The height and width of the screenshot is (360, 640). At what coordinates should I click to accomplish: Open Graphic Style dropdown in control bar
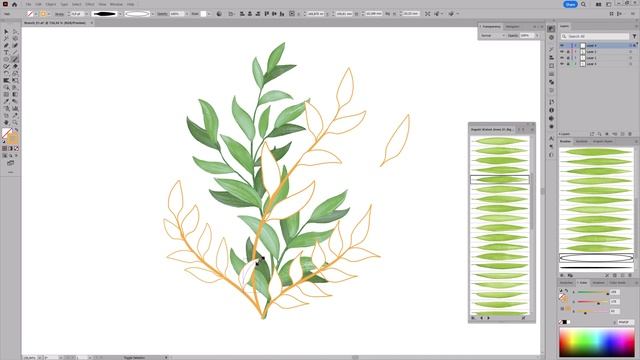click(x=209, y=14)
